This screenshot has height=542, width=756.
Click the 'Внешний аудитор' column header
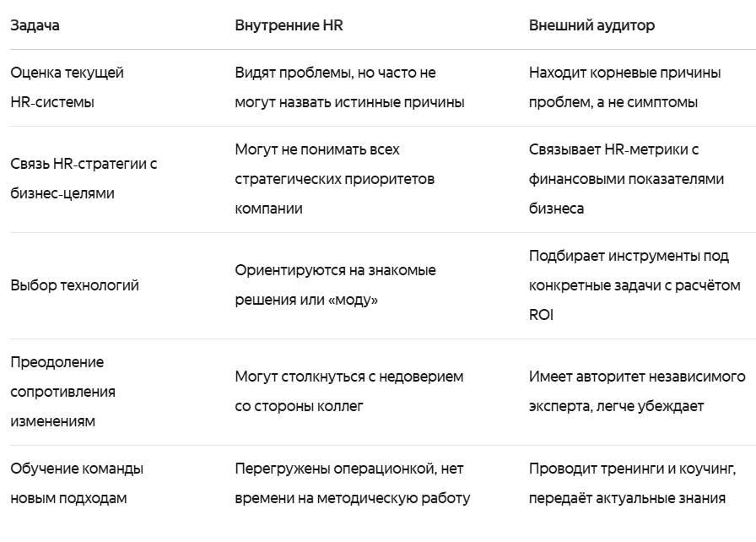click(x=591, y=25)
